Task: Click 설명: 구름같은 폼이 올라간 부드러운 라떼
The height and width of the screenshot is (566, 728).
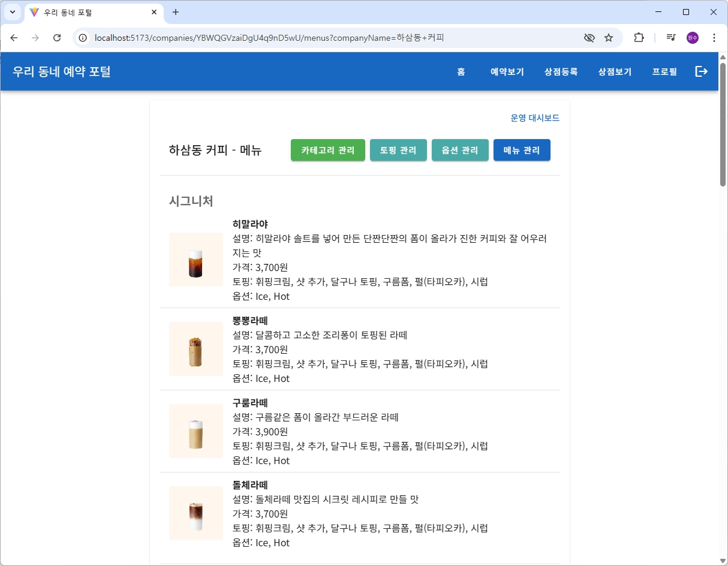Action: click(x=315, y=417)
